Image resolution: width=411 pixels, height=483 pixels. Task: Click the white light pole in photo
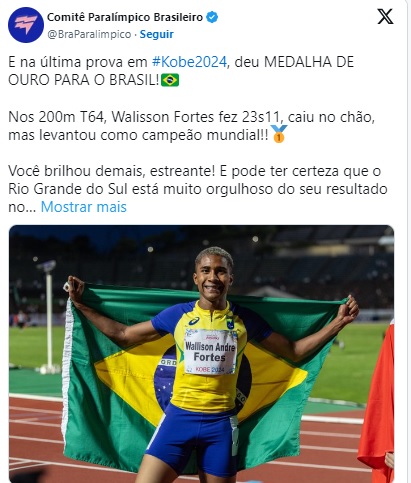point(49,317)
